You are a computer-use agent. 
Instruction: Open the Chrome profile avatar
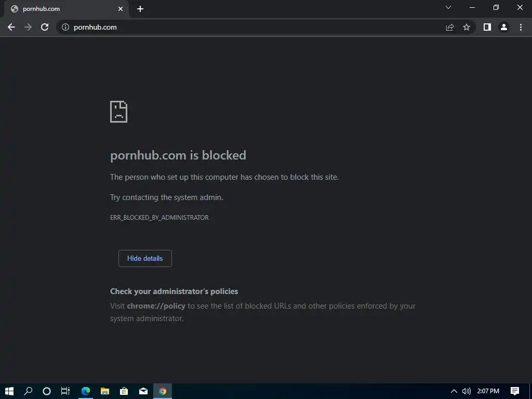pyautogui.click(x=504, y=27)
